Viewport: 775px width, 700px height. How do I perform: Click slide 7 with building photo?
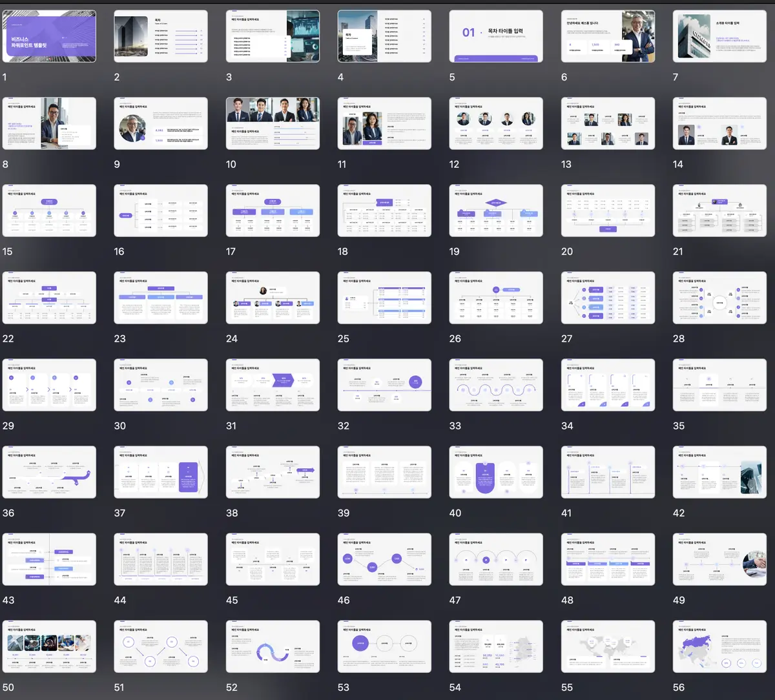(719, 36)
